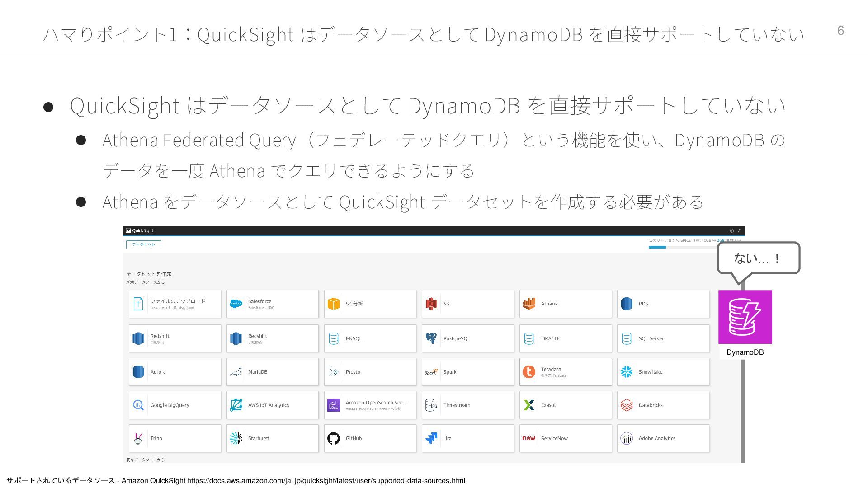Open the データセット tab
The height and width of the screenshot is (488, 868).
click(x=143, y=244)
